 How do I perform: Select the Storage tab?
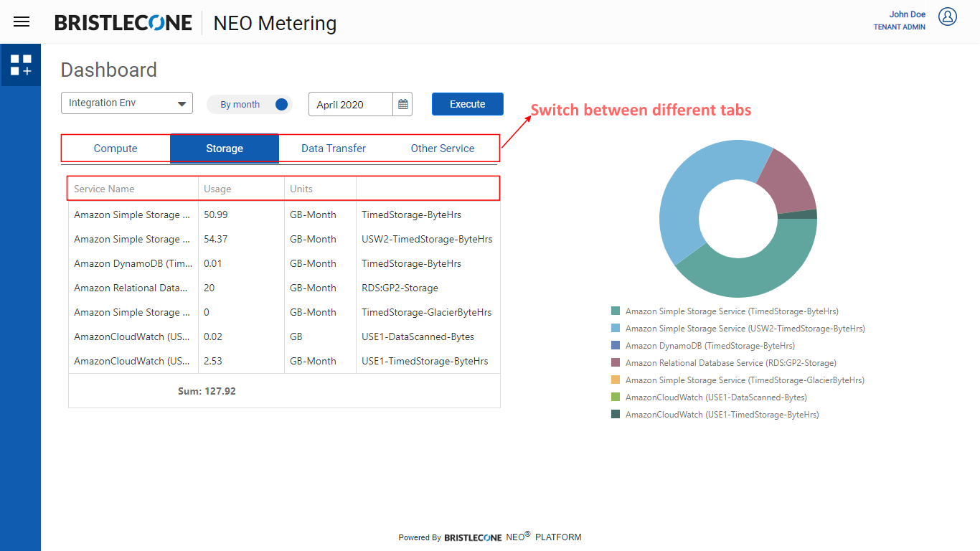click(225, 149)
